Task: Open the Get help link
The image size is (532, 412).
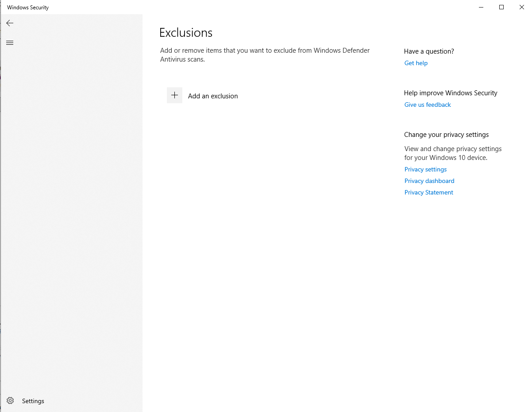Action: (x=416, y=63)
